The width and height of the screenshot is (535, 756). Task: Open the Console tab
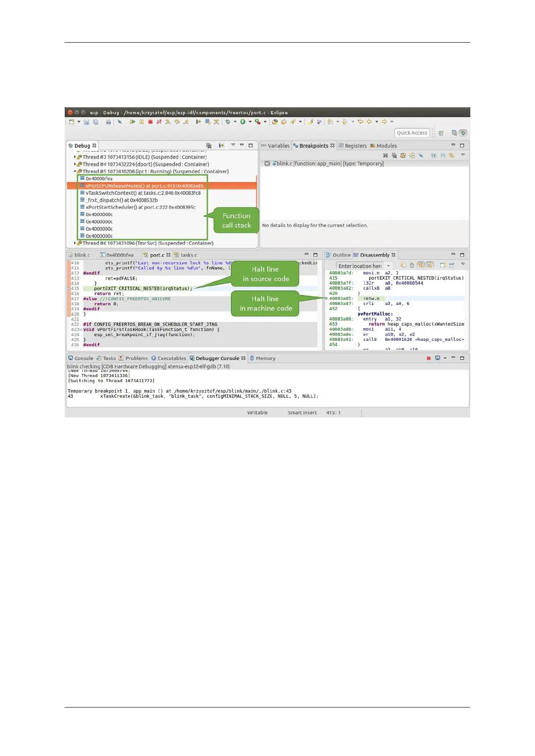[81, 358]
